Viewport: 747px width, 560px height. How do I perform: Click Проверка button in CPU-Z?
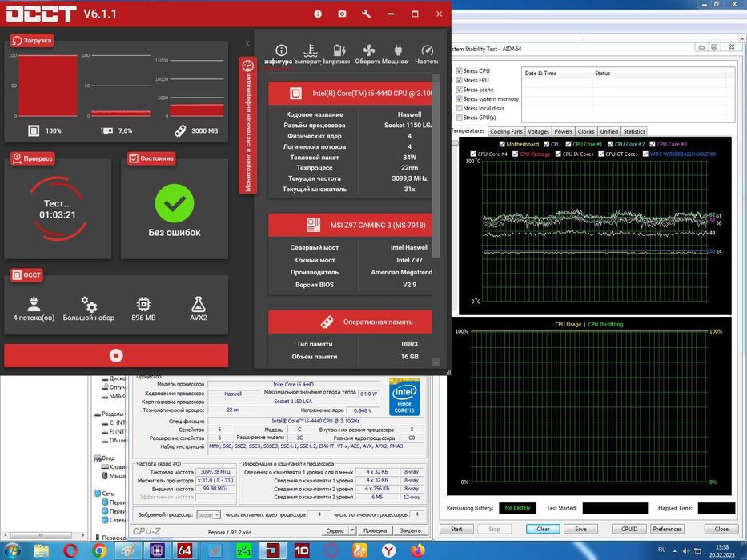pyautogui.click(x=375, y=530)
